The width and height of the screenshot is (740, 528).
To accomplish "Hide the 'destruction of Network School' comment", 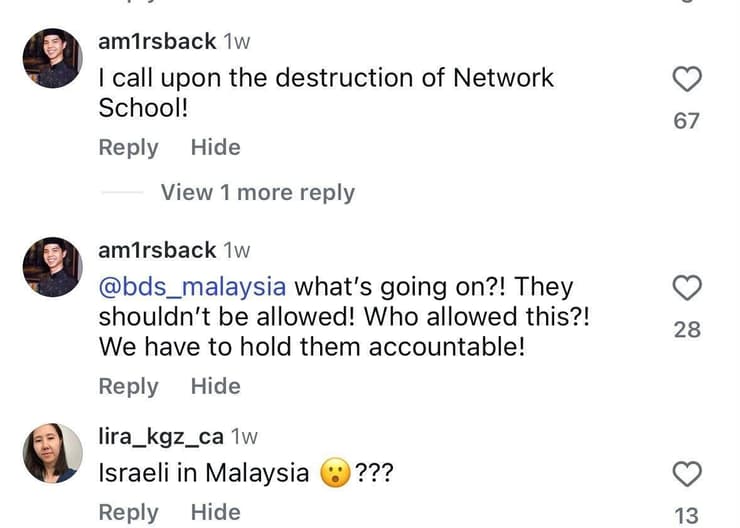I will click(216, 148).
